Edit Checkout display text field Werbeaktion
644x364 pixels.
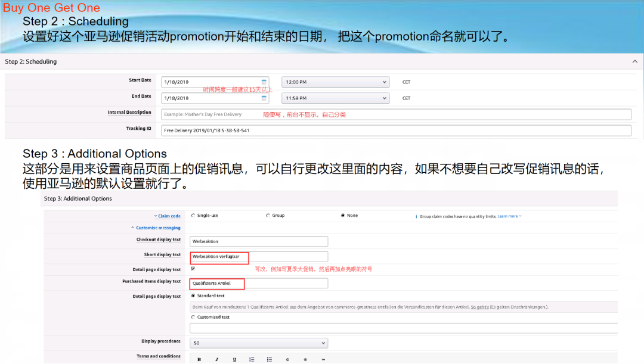coord(259,241)
